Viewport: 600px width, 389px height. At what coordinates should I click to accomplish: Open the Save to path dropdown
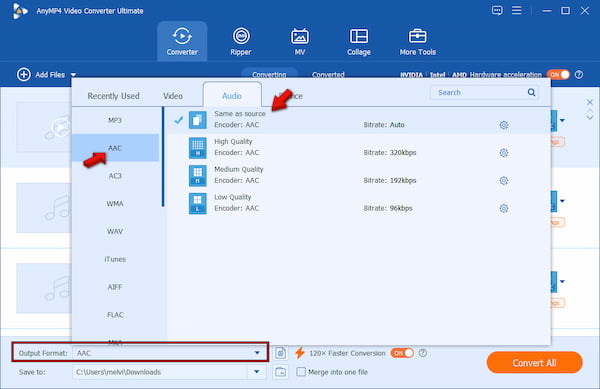[x=257, y=372]
